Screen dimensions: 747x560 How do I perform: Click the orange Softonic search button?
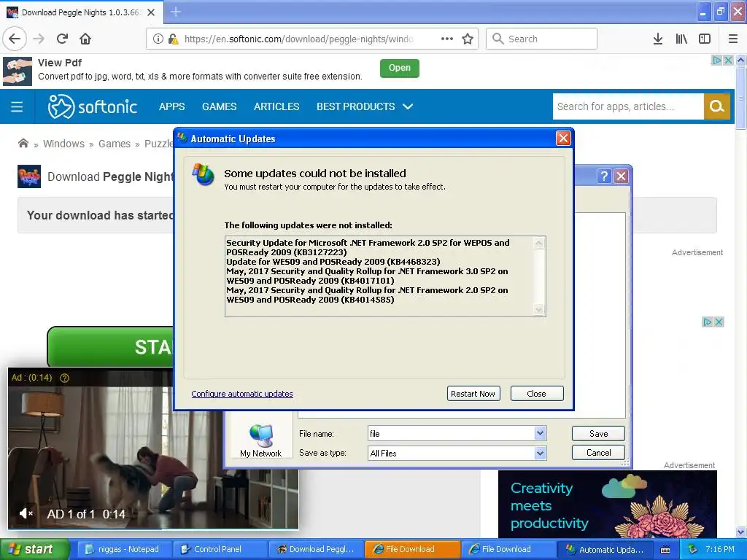pos(716,106)
